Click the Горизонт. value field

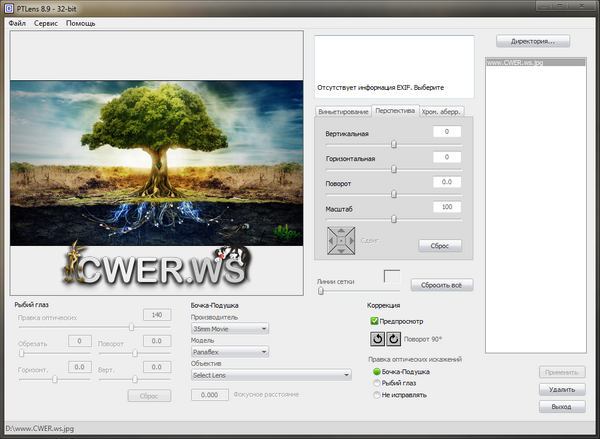(x=80, y=367)
